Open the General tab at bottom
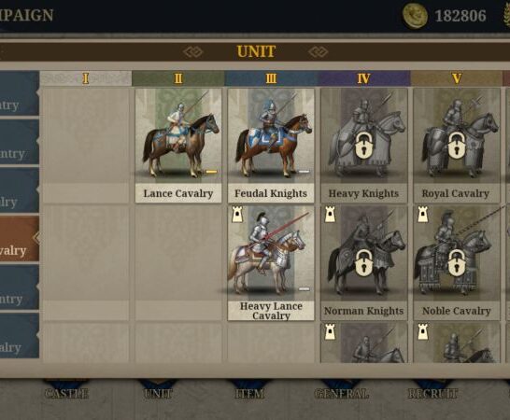 [x=342, y=394]
